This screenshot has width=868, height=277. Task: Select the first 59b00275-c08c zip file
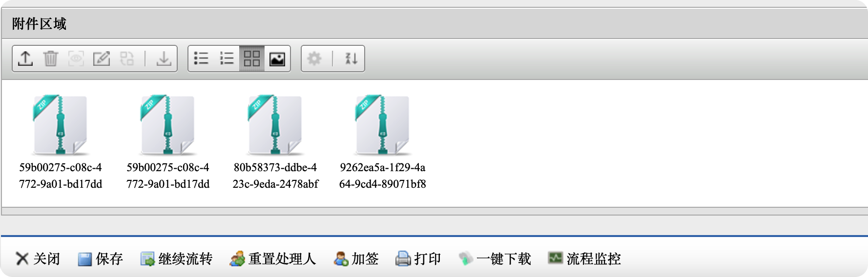coord(61,142)
